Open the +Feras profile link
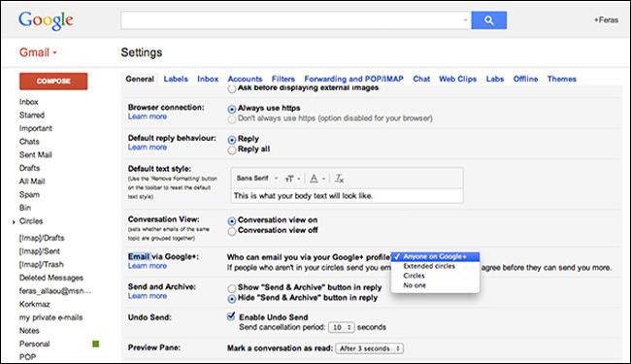Screen dimensions: 631x364 point(606,19)
